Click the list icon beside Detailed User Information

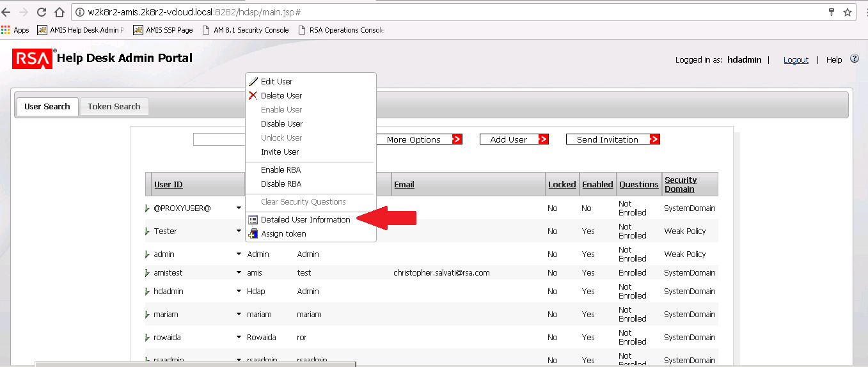(x=253, y=219)
